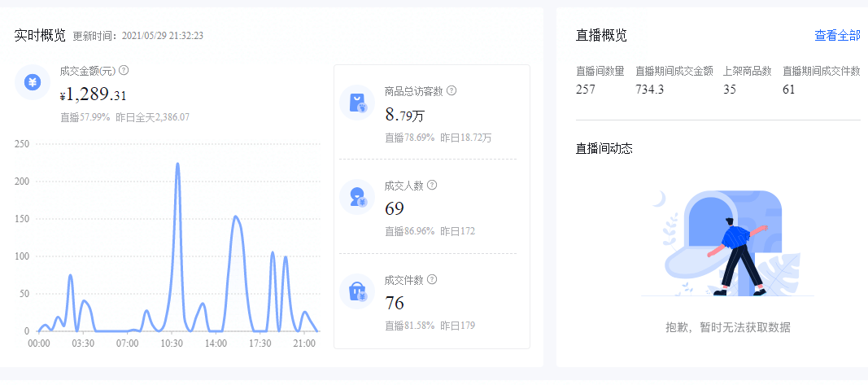Image resolution: width=868 pixels, height=385 pixels.
Task: Click the shopping bag icon for 商品总访客数
Action: [357, 103]
